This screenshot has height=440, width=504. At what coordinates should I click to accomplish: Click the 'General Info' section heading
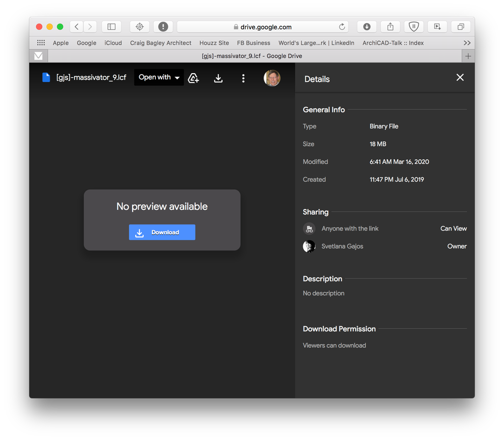coord(324,109)
